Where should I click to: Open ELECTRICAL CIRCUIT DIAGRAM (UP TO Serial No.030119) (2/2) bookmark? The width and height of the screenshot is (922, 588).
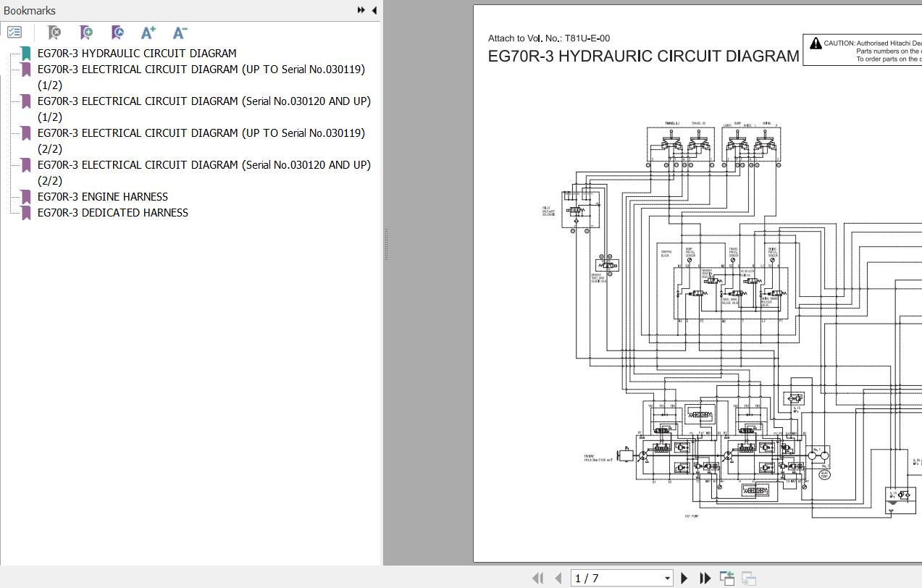(201, 140)
